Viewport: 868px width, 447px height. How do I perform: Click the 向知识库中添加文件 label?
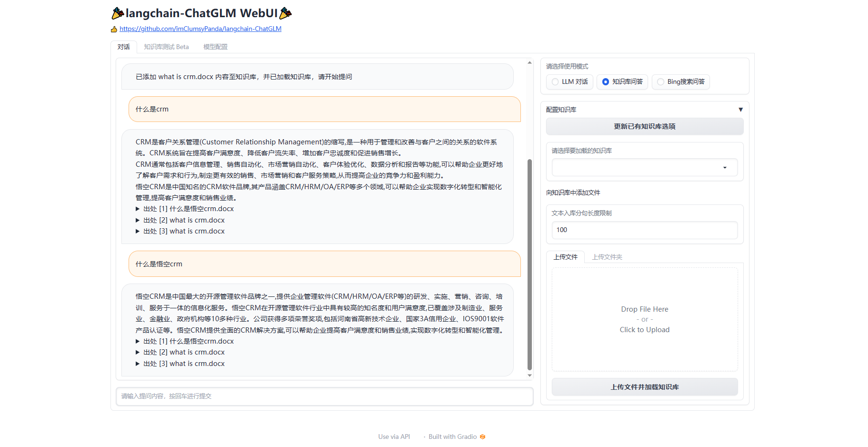point(573,193)
